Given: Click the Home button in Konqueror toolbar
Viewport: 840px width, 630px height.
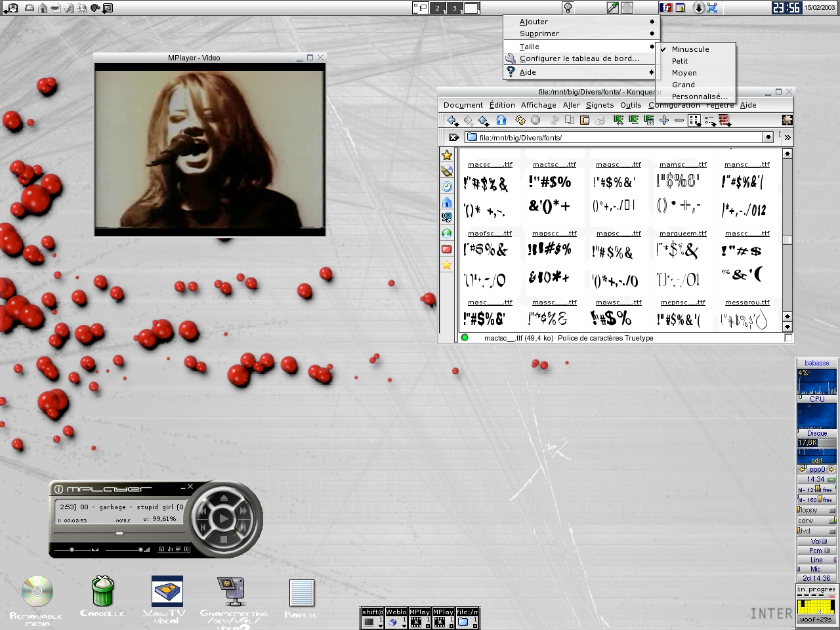Looking at the screenshot, I should (501, 120).
